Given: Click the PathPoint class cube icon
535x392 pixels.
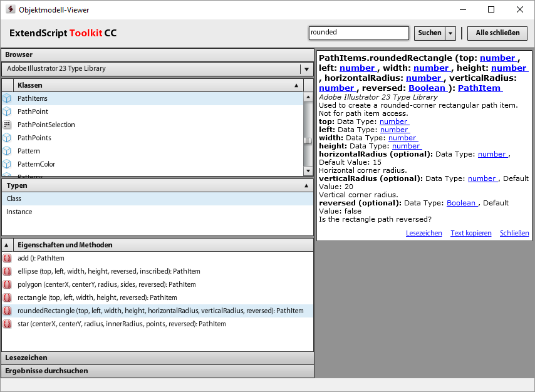Looking at the screenshot, I should coord(7,111).
